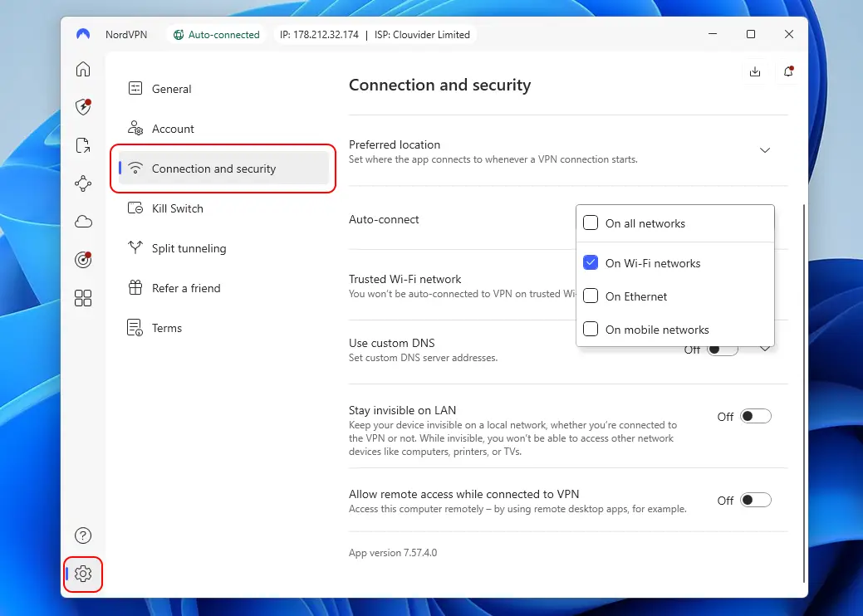The height and width of the screenshot is (616, 863).
Task: Open the cloud storage sidebar icon
Action: (83, 222)
